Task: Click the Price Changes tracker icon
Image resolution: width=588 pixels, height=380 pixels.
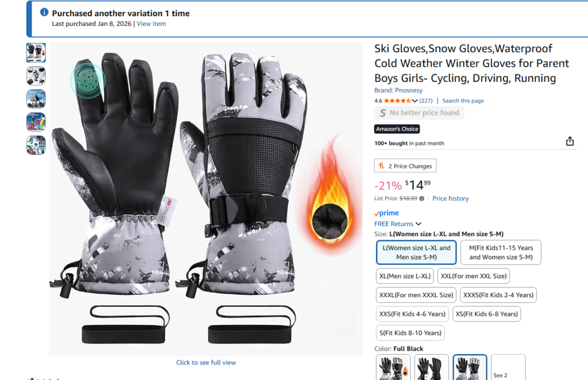Action: (x=381, y=166)
